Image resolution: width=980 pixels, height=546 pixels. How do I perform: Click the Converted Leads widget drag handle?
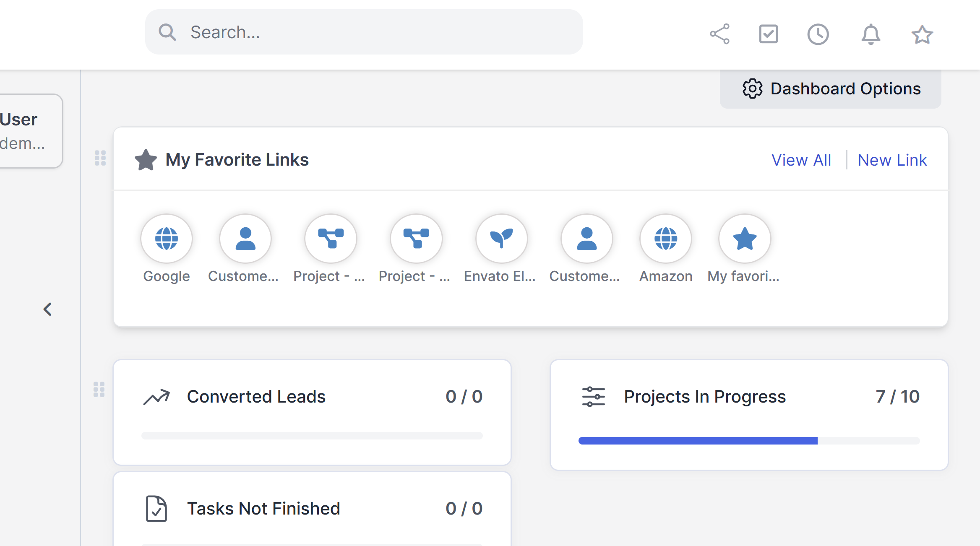[99, 390]
